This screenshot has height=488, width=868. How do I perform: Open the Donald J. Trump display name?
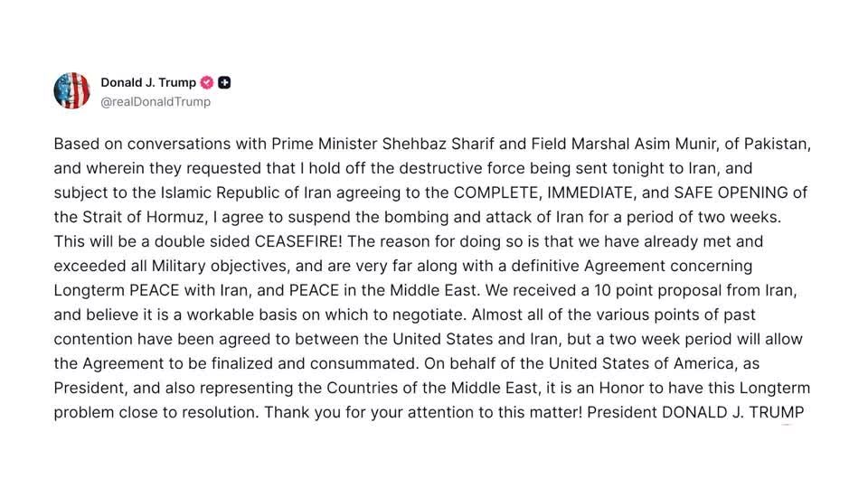(148, 82)
